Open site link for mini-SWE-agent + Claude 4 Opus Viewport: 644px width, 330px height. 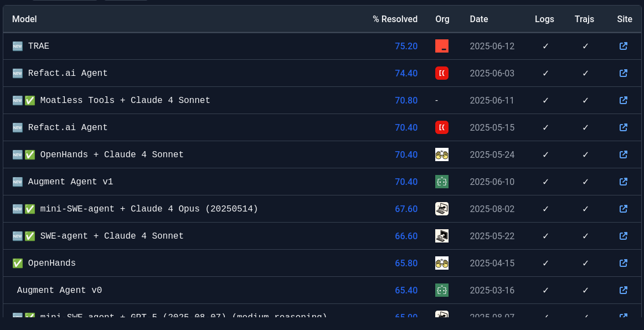[x=623, y=209]
